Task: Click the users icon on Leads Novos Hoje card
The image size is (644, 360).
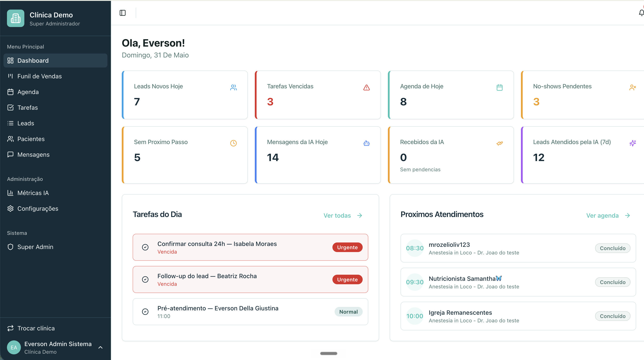Action: tap(233, 87)
